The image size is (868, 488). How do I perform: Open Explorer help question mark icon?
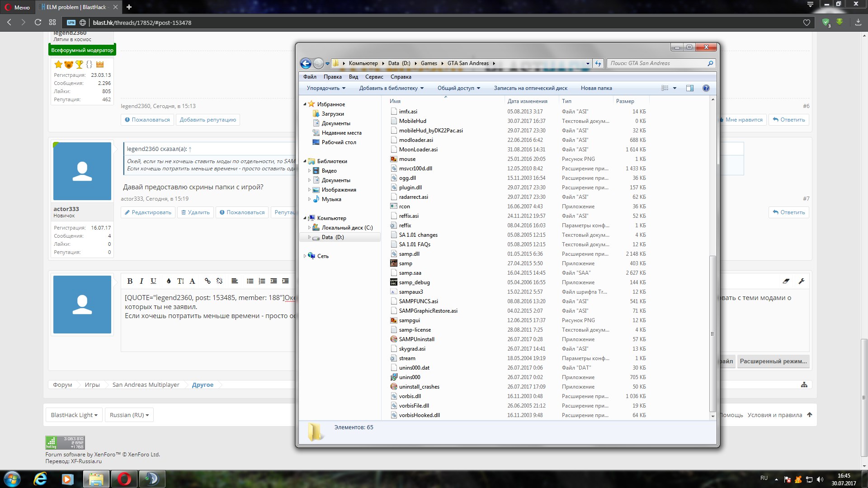[x=706, y=88]
